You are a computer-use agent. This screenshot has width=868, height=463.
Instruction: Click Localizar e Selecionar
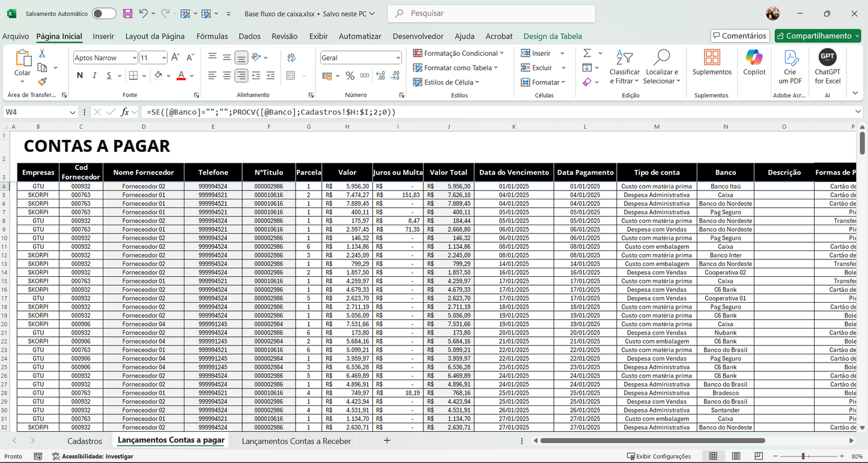coord(661,67)
